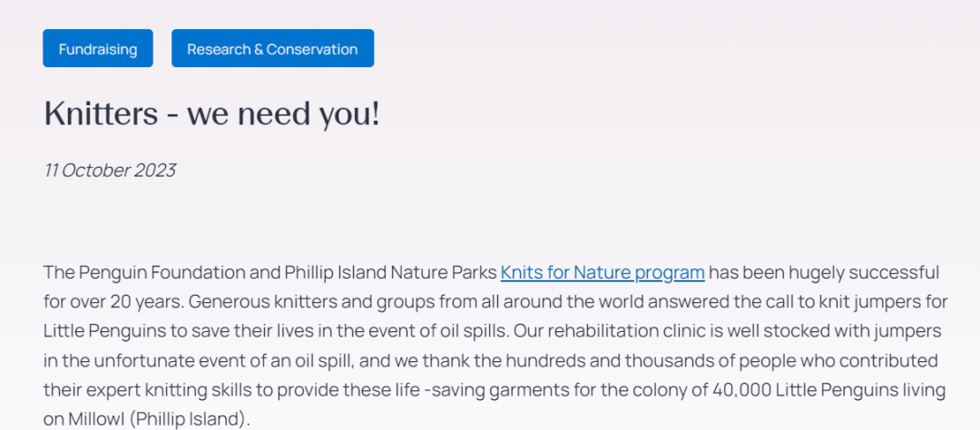Image resolution: width=980 pixels, height=430 pixels.
Task: Click the date 11 October 2023
Action: [x=110, y=170]
